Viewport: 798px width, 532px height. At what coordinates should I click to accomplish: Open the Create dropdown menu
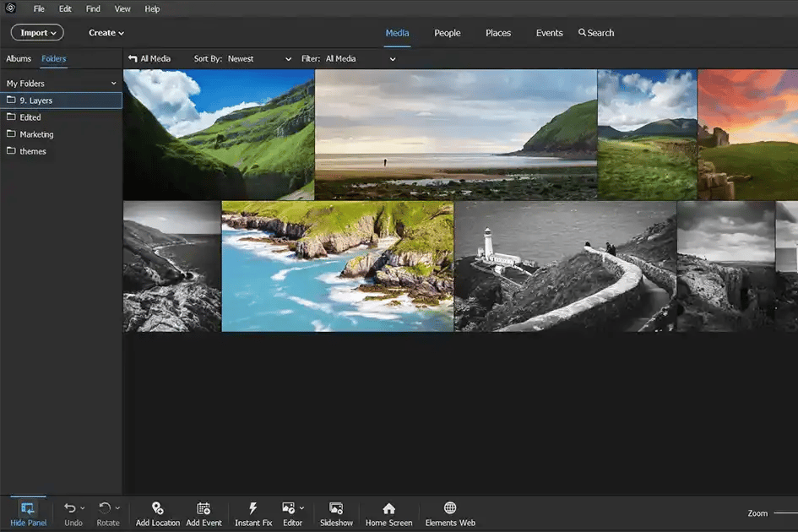(106, 33)
